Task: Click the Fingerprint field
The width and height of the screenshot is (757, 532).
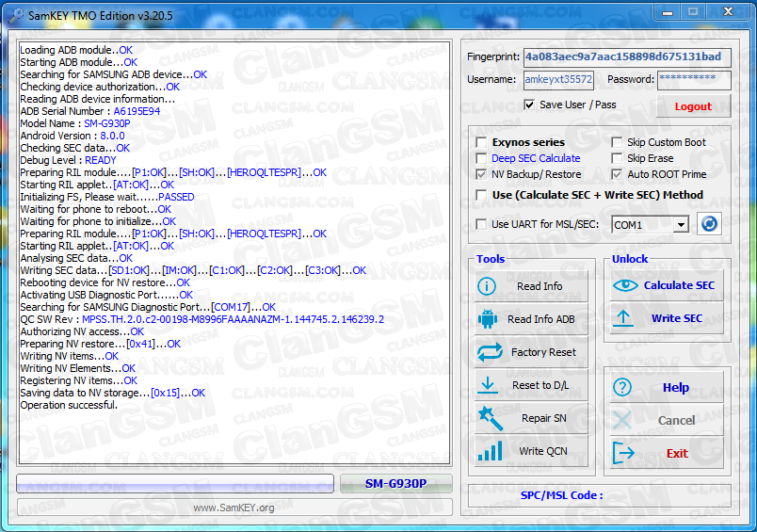Action: point(627,56)
